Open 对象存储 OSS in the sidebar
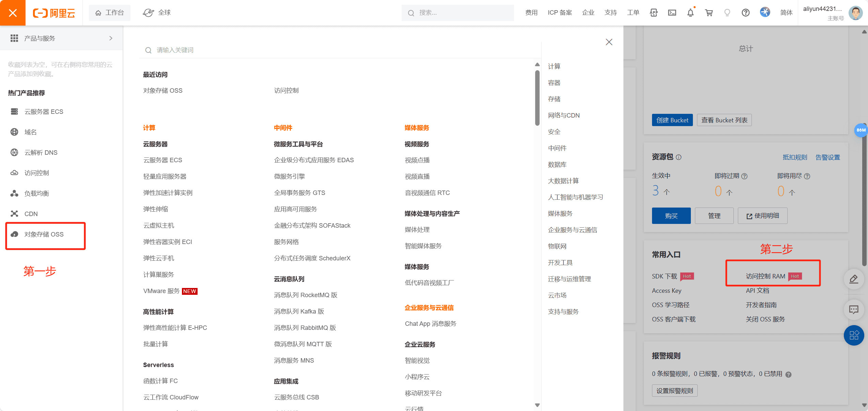Screen dimensions: 868x411 click(37, 234)
